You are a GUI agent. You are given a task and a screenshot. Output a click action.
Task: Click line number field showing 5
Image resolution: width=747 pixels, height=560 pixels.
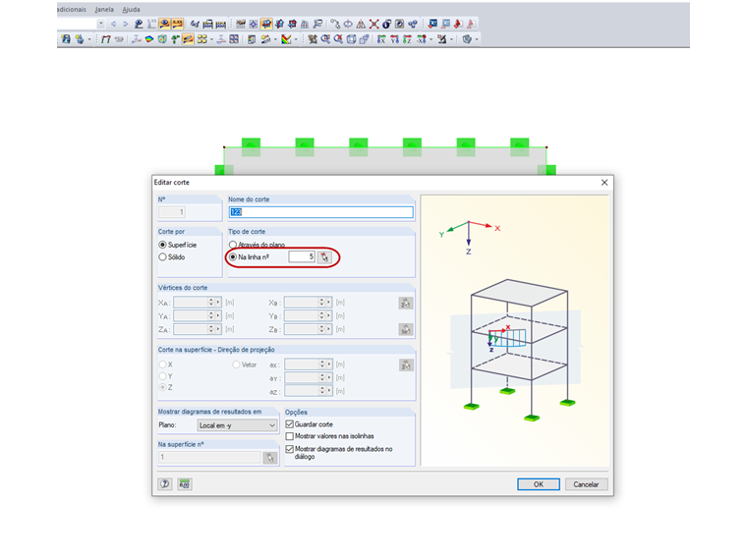pyautogui.click(x=302, y=256)
